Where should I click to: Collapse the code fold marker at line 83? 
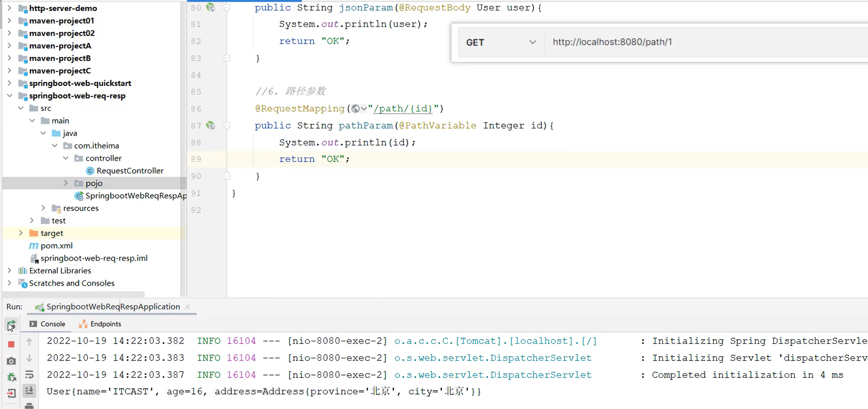pyautogui.click(x=227, y=58)
